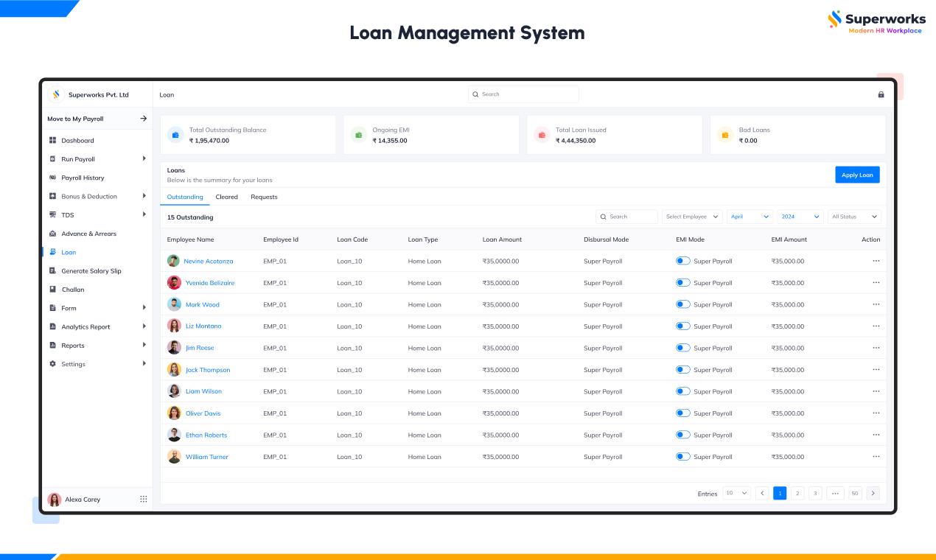Click the Dashboard icon in sidebar
The height and width of the screenshot is (560, 936).
coord(52,140)
